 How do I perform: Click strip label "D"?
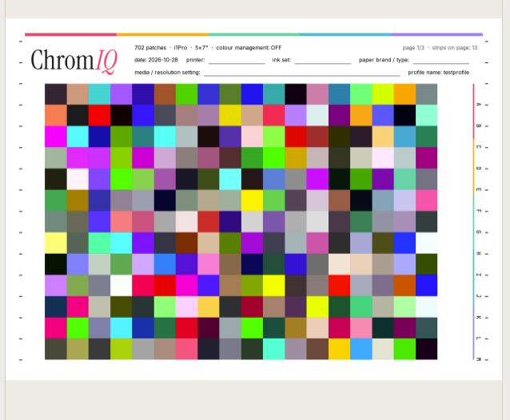pos(479,168)
